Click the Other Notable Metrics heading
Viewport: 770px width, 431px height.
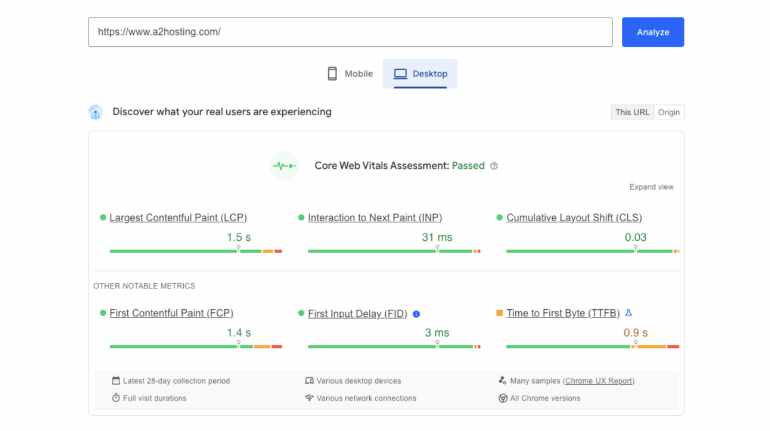[x=144, y=286]
